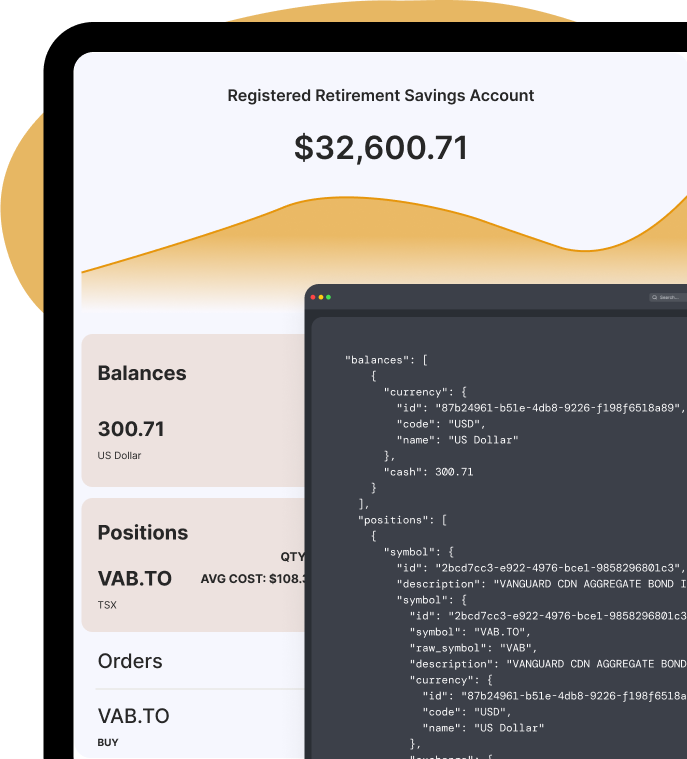Click the "Registered Retirement Savings Account" title
This screenshot has height=759, width=687.
381,96
